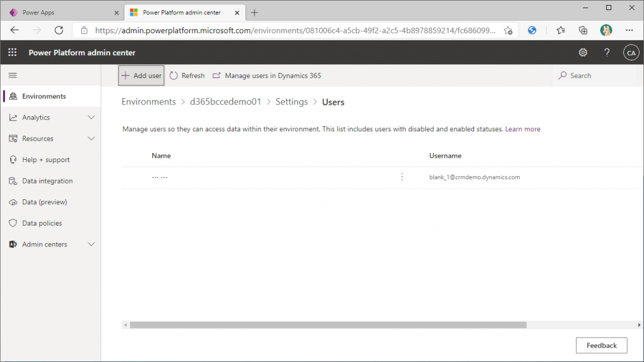Open the browser Collections icon

point(583,30)
